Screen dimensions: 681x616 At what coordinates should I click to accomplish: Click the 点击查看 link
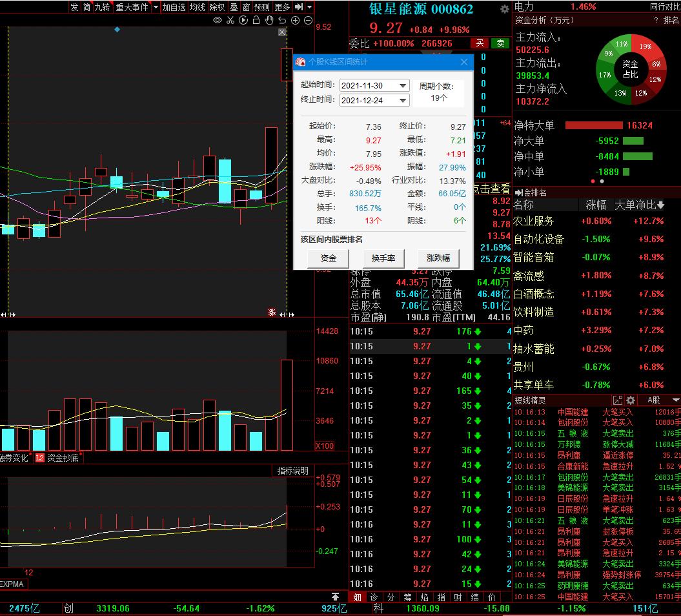pyautogui.click(x=492, y=189)
